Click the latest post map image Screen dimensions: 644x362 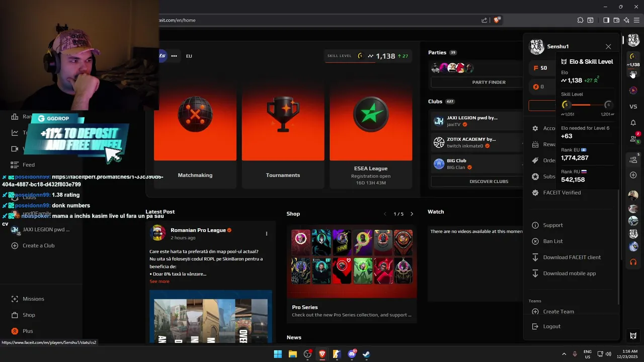[x=211, y=317]
